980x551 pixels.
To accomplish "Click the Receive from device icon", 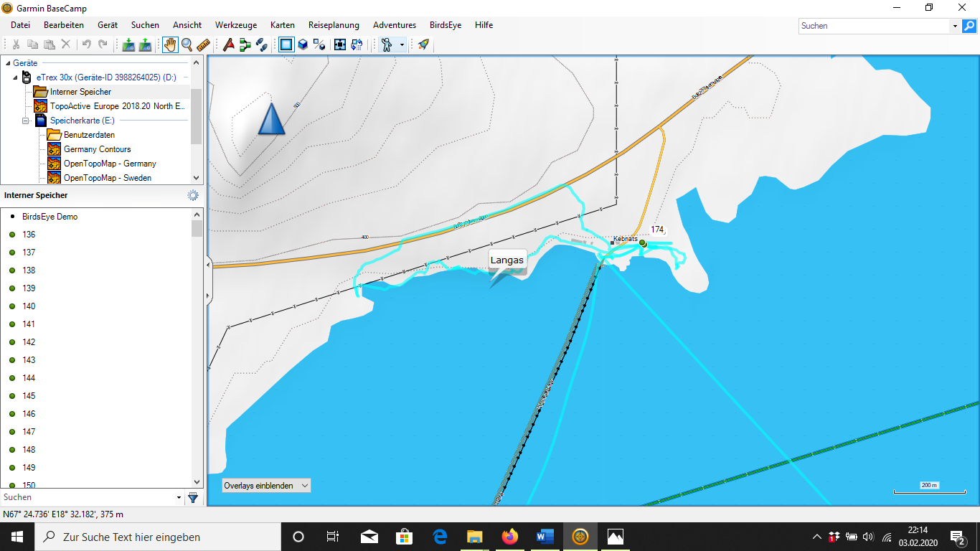I will click(145, 44).
